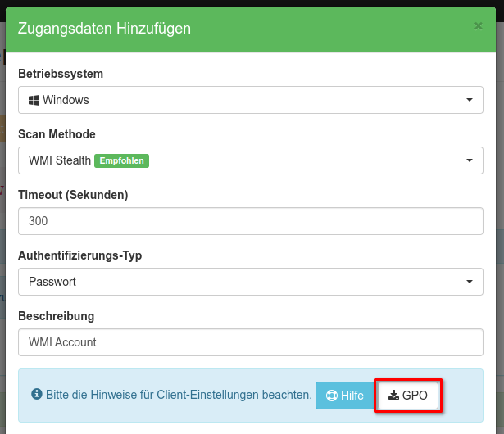Click the download icon on GPO button
The width and height of the screenshot is (504, 434).
tap(393, 396)
